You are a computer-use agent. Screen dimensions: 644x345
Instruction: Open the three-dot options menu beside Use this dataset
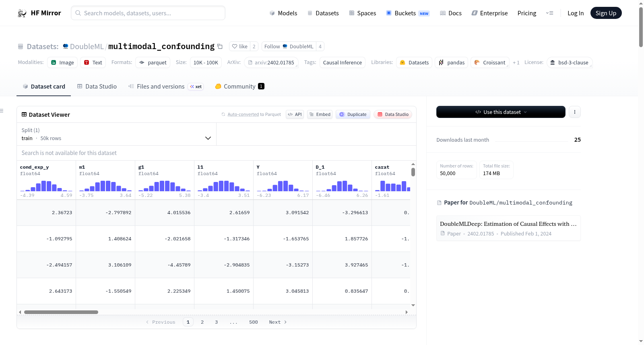[x=575, y=112]
